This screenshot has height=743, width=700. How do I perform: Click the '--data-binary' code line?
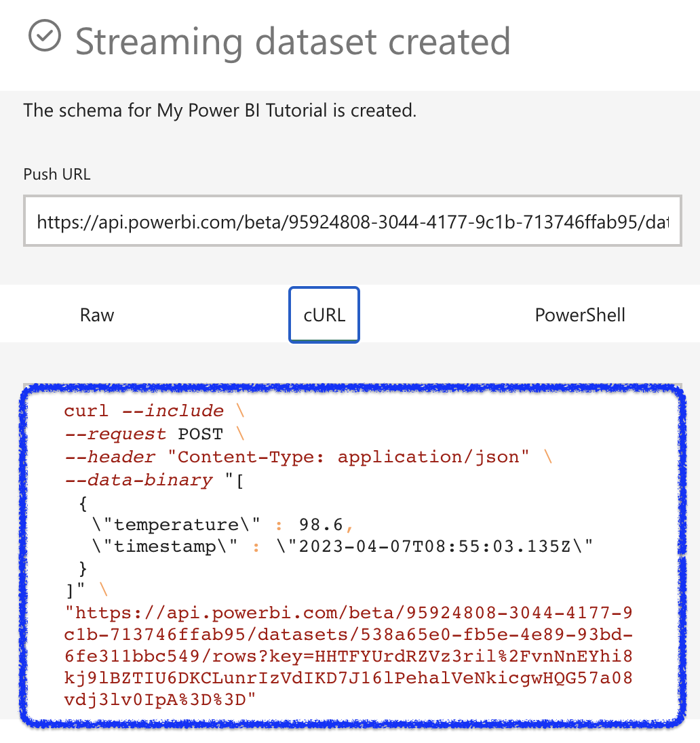pyautogui.click(x=138, y=480)
